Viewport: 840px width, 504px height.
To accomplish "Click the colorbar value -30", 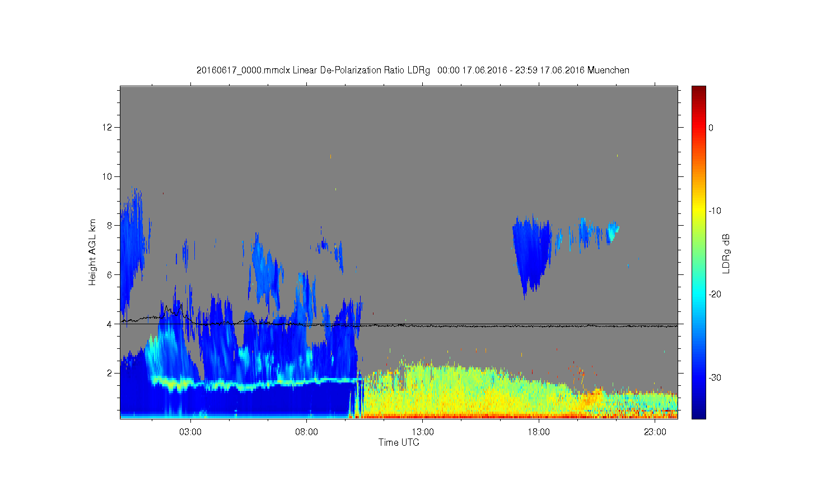I will 715,378.
